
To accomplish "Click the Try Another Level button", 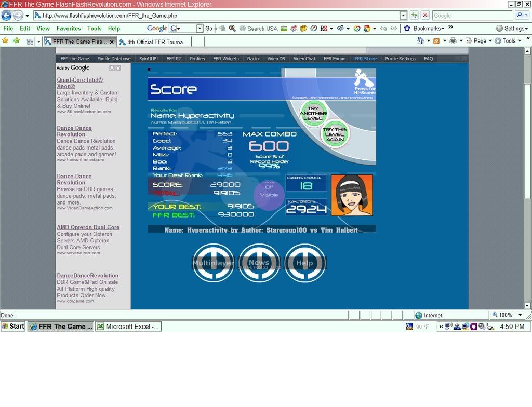I will [x=313, y=113].
